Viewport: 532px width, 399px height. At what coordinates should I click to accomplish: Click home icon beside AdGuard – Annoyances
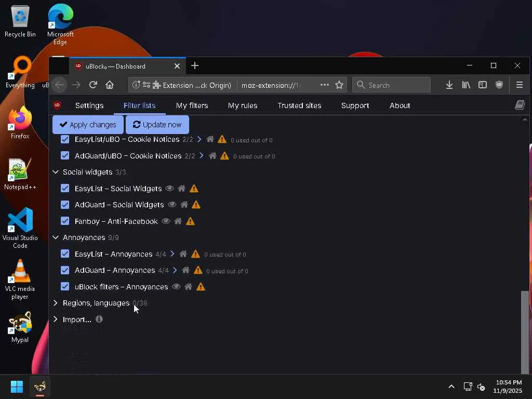click(x=185, y=270)
